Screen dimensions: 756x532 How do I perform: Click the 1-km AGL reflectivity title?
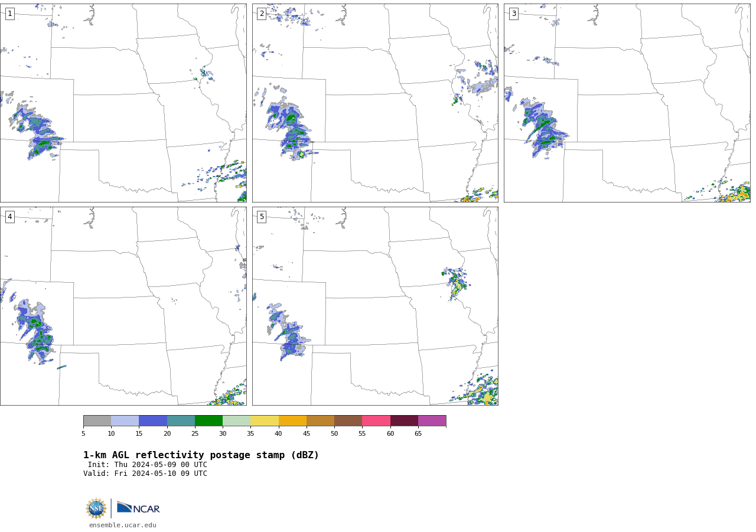(x=201, y=455)
